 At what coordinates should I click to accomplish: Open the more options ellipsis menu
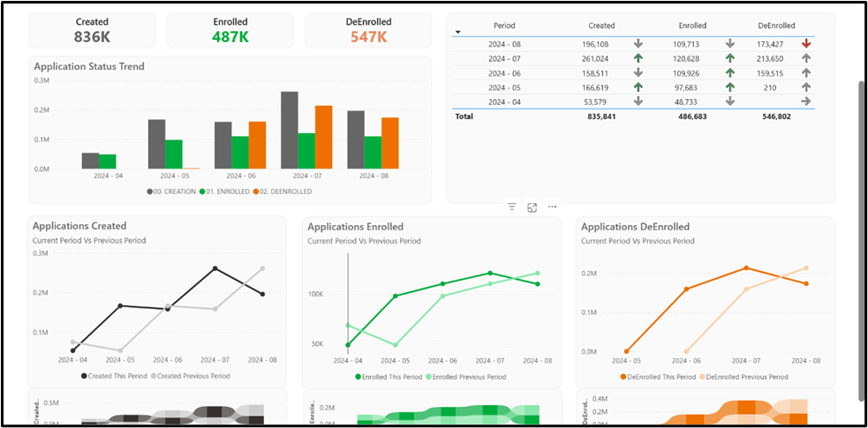pos(552,206)
